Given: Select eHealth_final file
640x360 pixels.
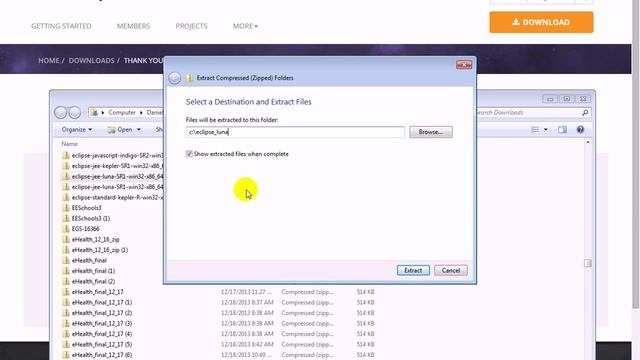Looking at the screenshot, I should click(89, 260).
